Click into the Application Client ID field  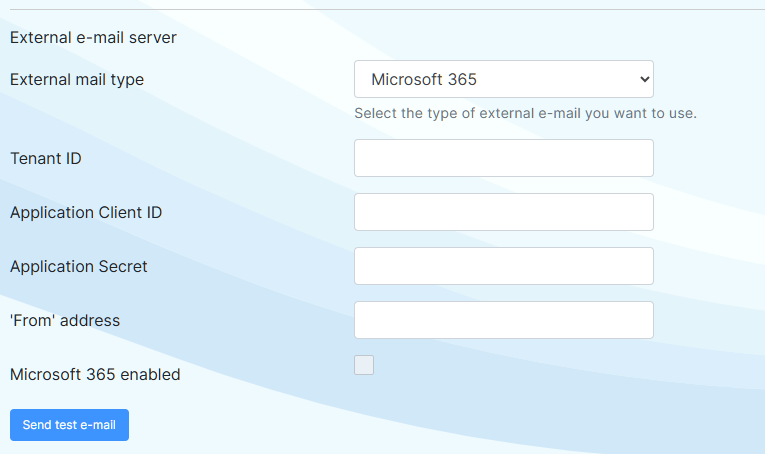coord(503,212)
